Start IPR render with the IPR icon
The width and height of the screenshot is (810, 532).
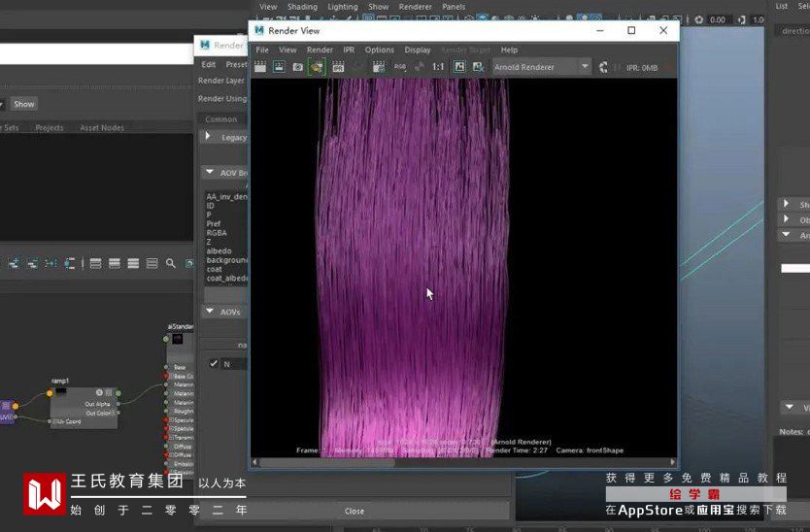click(338, 67)
